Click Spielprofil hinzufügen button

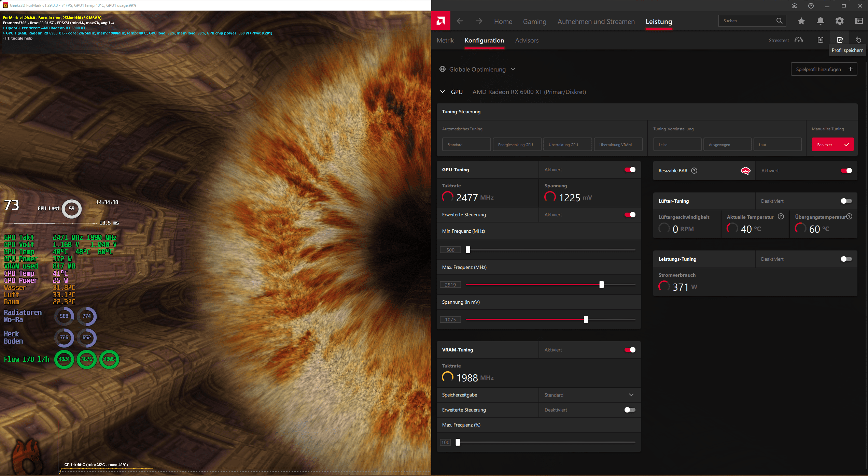tap(824, 69)
